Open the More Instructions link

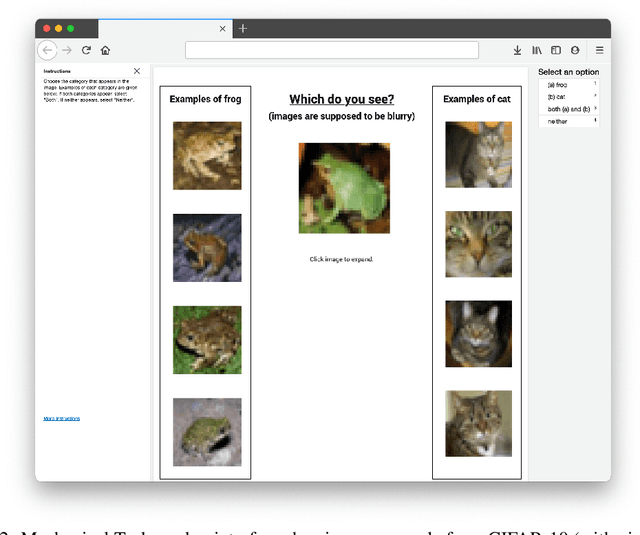tap(62, 418)
